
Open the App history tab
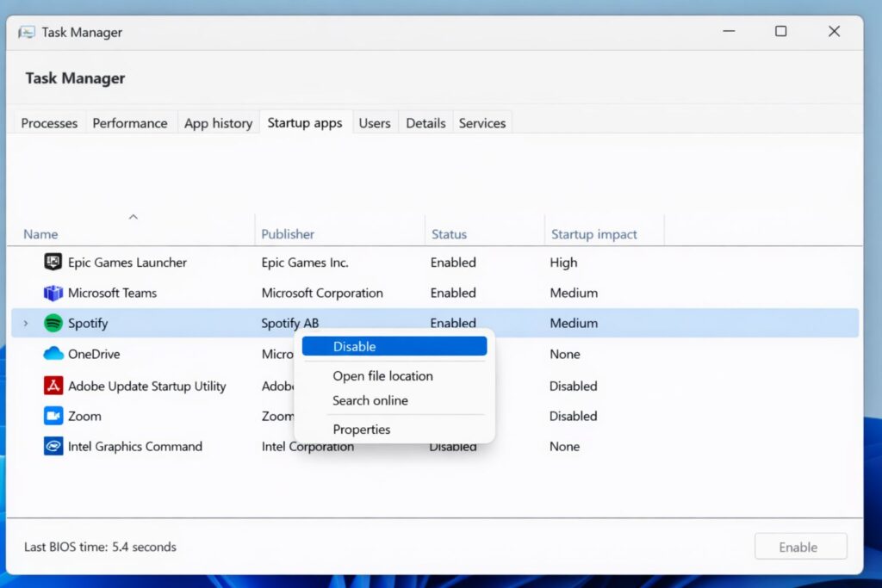(x=218, y=122)
